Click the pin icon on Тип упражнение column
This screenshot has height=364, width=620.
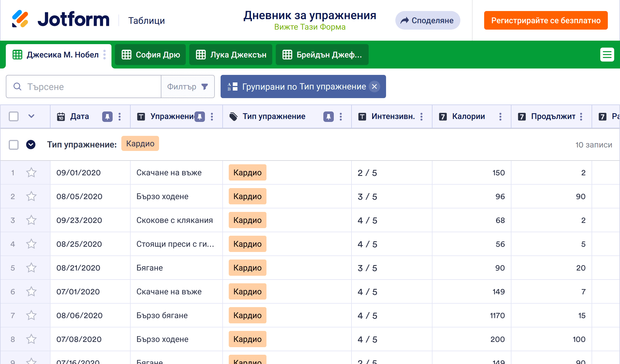328,117
